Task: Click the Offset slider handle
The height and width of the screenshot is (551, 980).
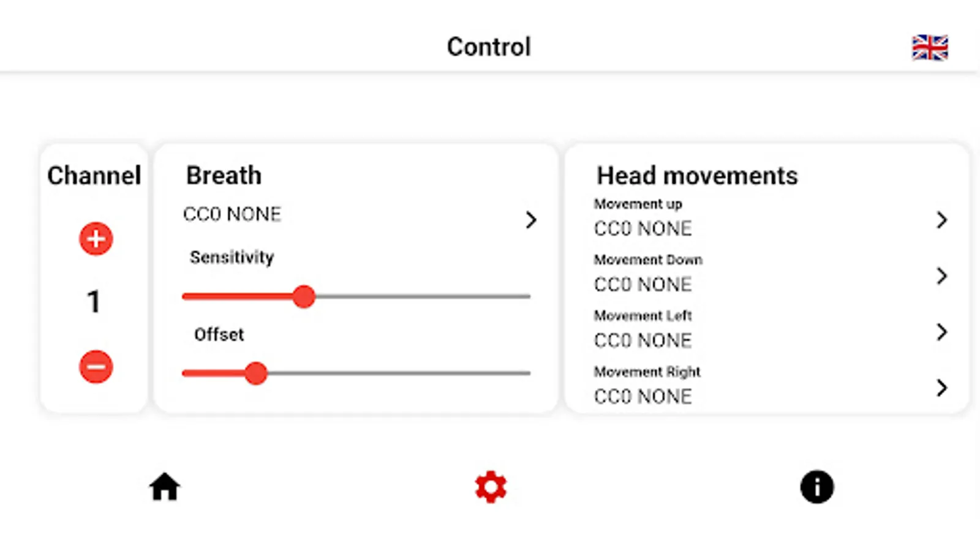Action: coord(256,373)
